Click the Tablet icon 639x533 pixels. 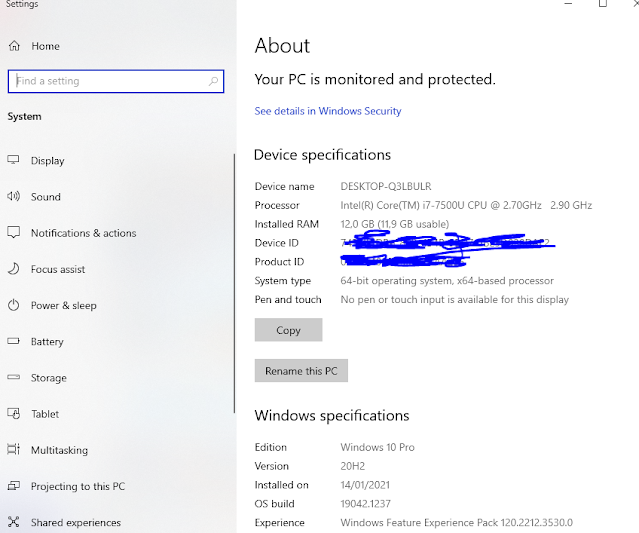coord(13,414)
